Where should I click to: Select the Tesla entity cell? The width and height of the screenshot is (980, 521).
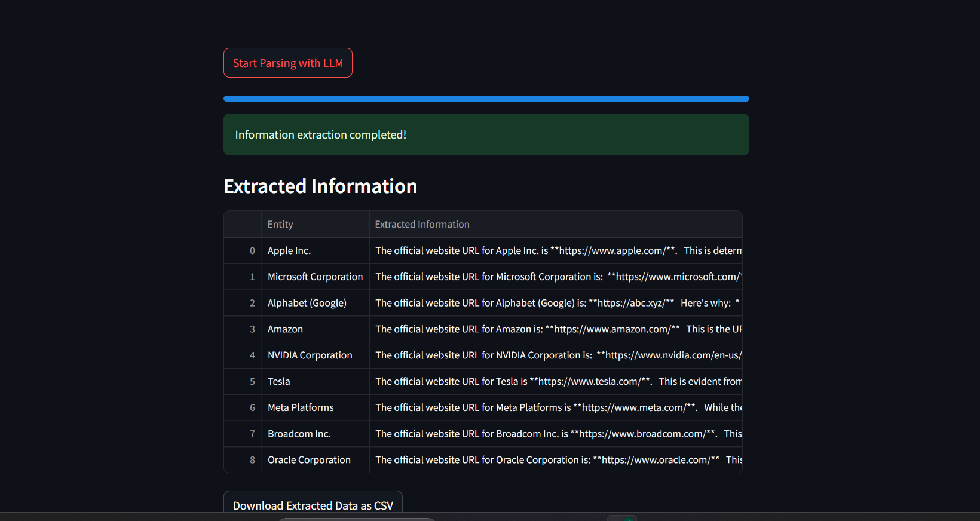coord(315,381)
